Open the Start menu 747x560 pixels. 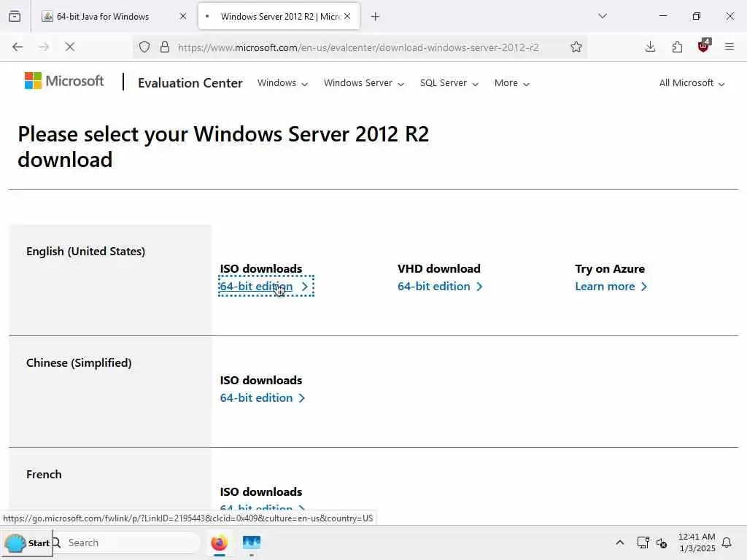(x=28, y=542)
